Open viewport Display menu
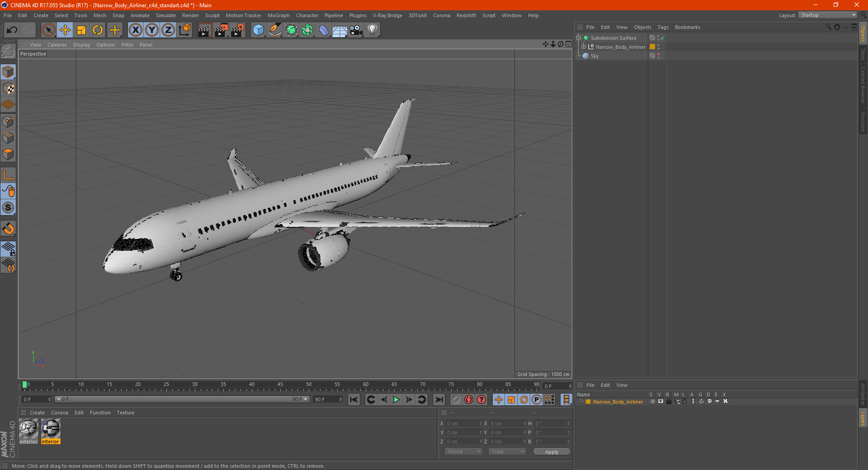868x470 pixels. [81, 45]
